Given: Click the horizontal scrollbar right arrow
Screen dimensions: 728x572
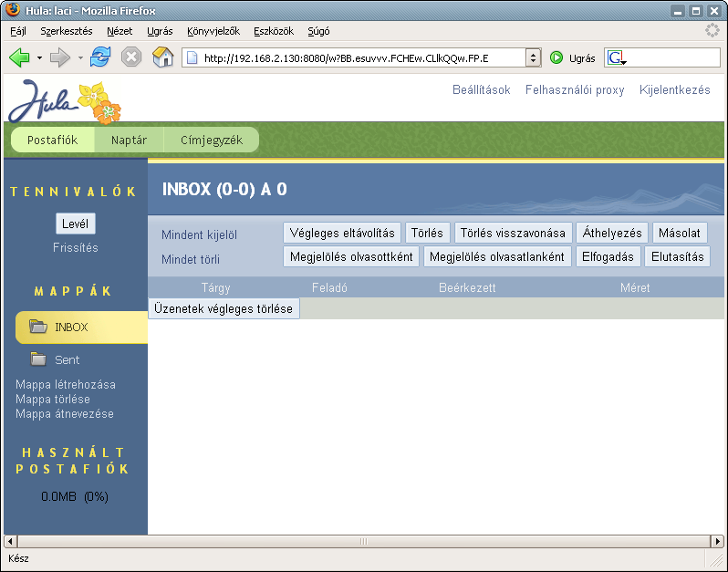Looking at the screenshot, I should [717, 541].
